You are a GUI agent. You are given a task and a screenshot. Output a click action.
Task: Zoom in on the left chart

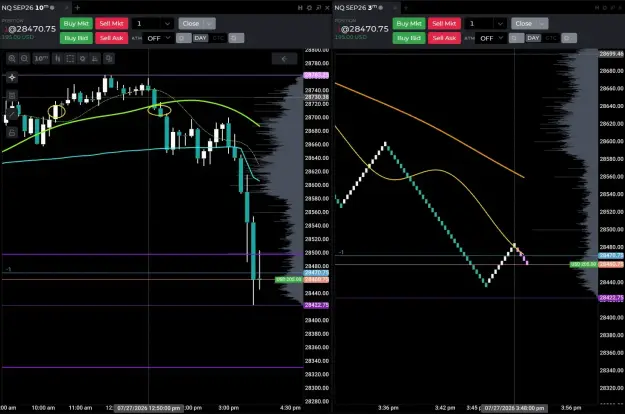pyautogui.click(x=12, y=59)
